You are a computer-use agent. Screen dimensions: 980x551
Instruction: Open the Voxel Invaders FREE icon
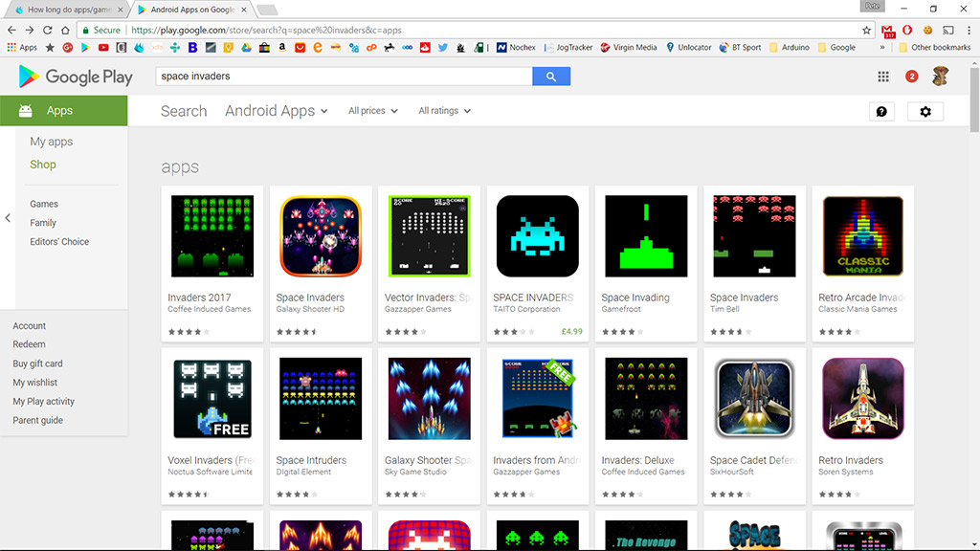coord(212,399)
